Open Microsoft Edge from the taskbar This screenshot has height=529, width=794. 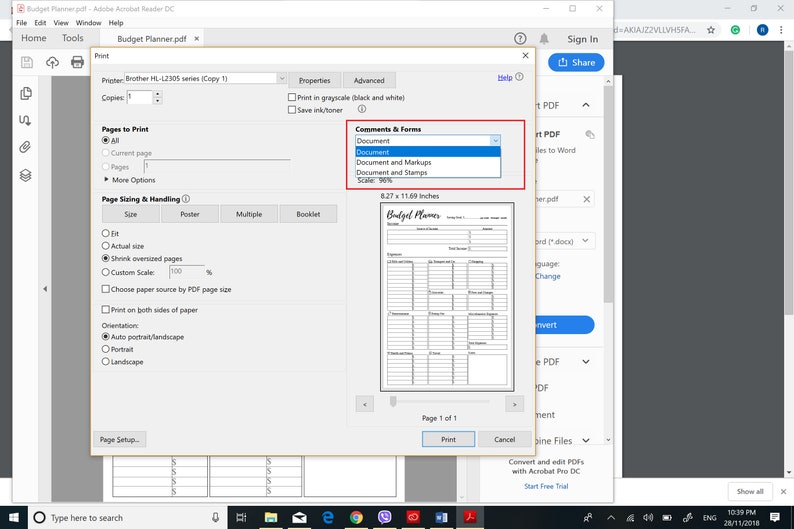coord(328,517)
